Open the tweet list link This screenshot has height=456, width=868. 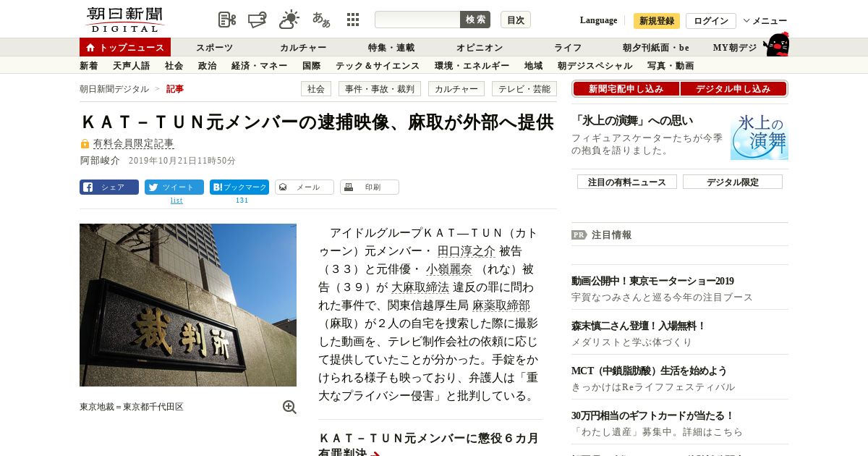pos(176,200)
